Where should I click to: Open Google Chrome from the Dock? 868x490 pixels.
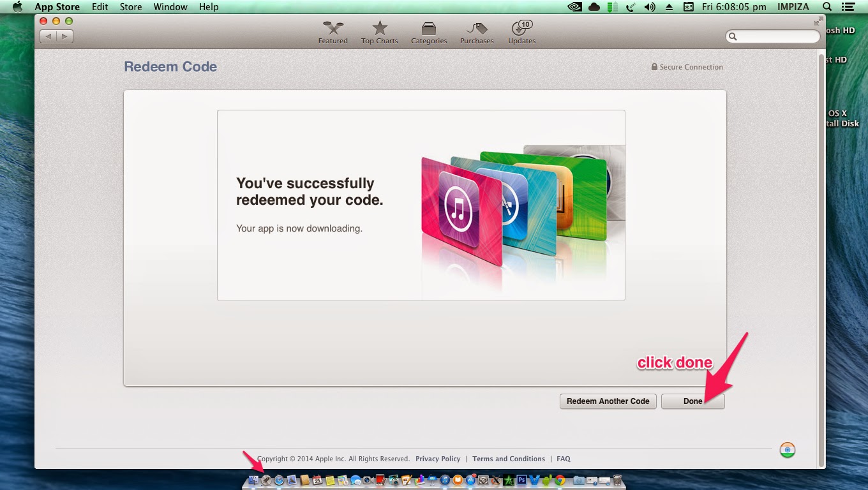point(560,480)
